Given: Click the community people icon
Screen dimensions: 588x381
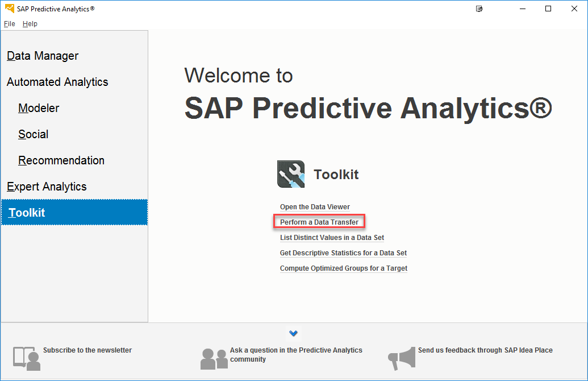Looking at the screenshot, I should click(x=214, y=358).
